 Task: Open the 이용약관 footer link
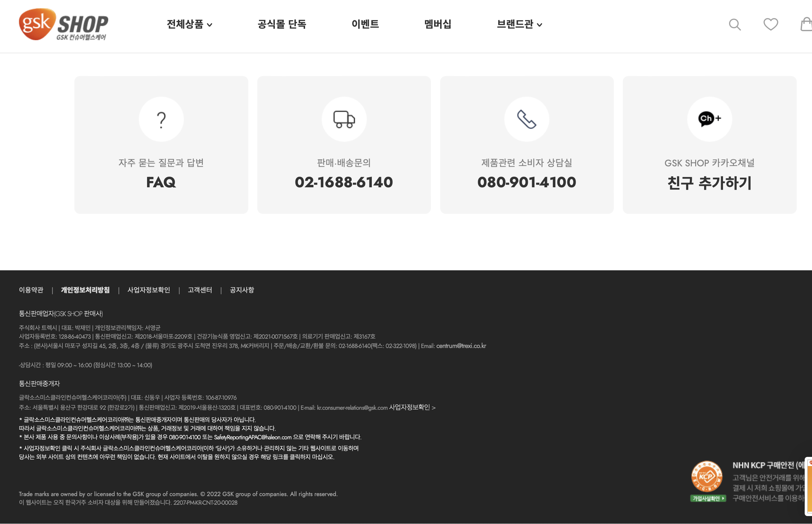pos(31,290)
